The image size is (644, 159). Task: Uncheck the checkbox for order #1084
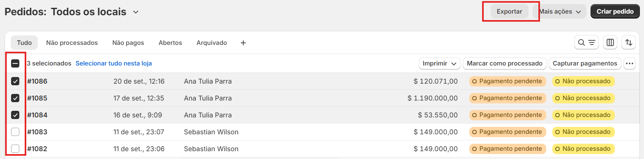tap(15, 115)
